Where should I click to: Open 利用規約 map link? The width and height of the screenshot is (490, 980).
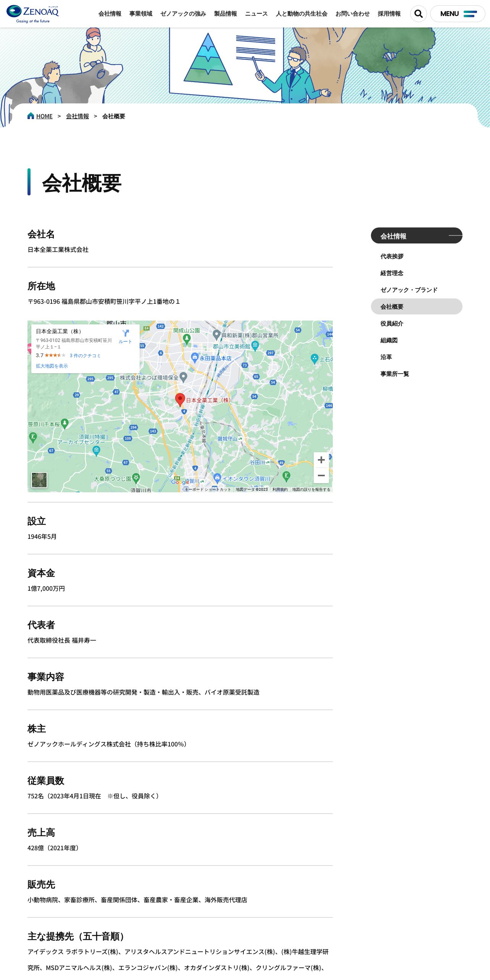coord(280,489)
